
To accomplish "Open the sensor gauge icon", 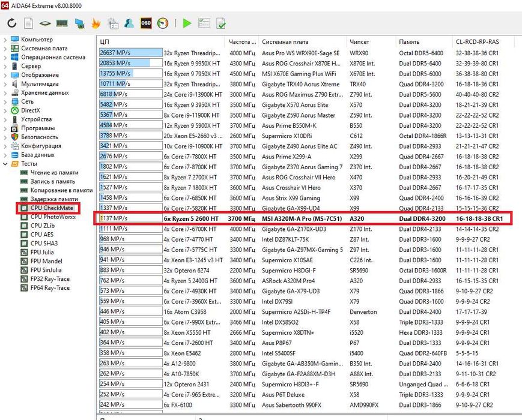I will tap(163, 23).
